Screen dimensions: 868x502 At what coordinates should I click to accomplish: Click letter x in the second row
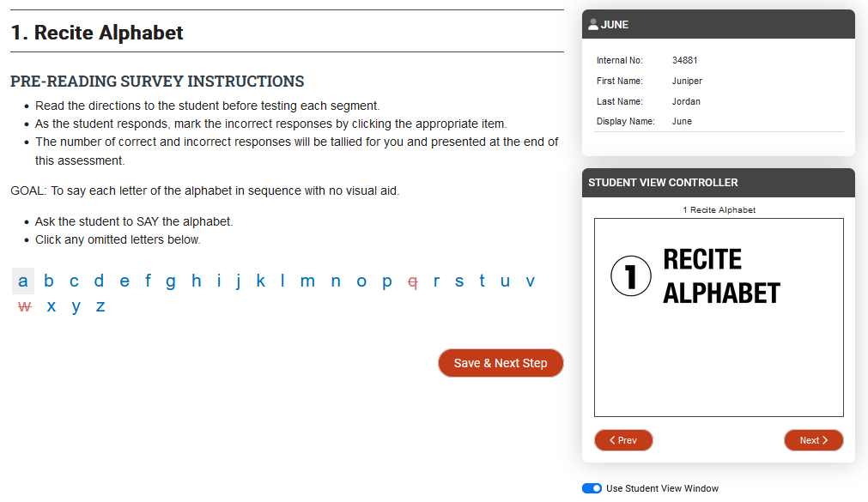click(52, 306)
